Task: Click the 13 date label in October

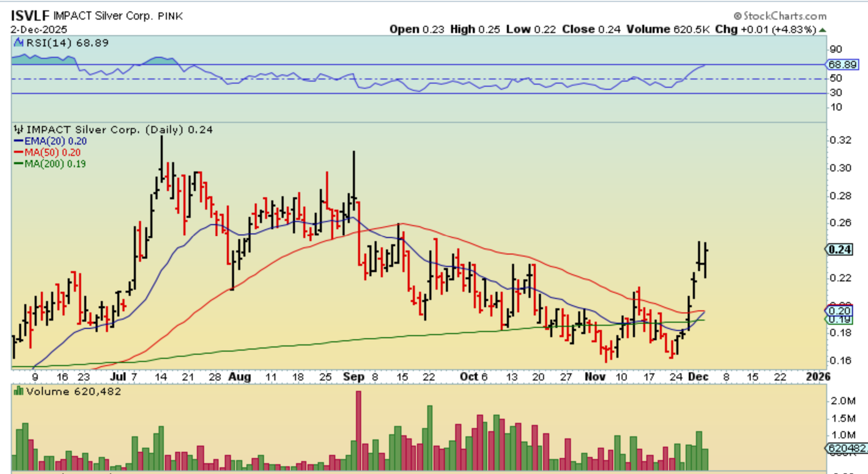Action: [511, 377]
